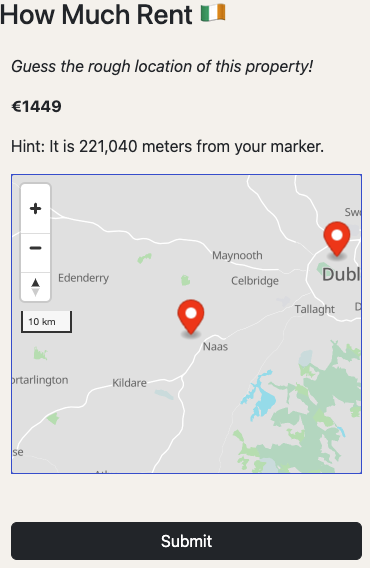370x568 pixels.
Task: Click the Kildare town label
Action: 129,383
